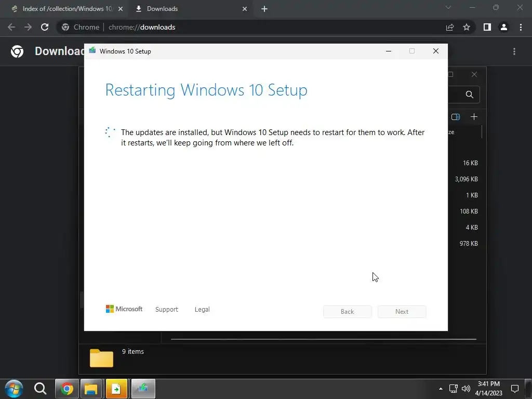Close the Windows 10 Setup window

(436, 51)
